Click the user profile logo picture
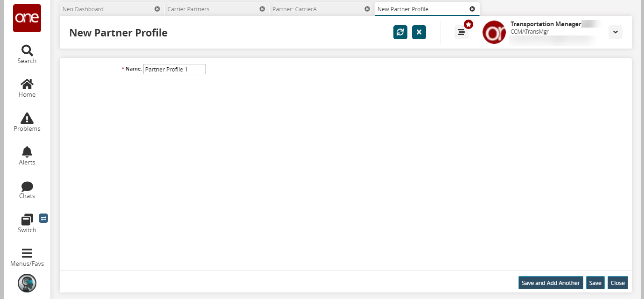This screenshot has width=644, height=299. (x=494, y=32)
